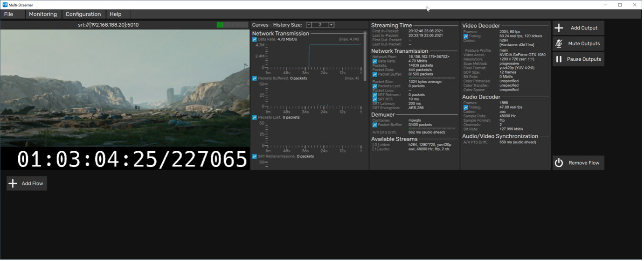Toggle Video Decoder Timing curve display

point(465,36)
